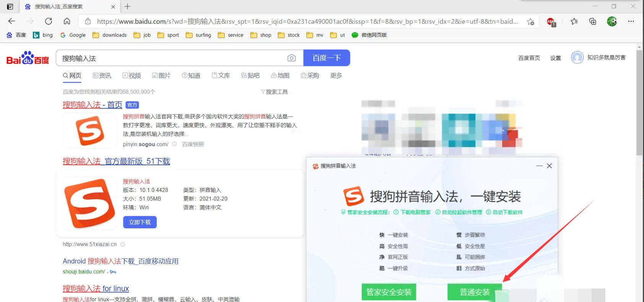
Task: Click the Baidu logo
Action: (28, 58)
